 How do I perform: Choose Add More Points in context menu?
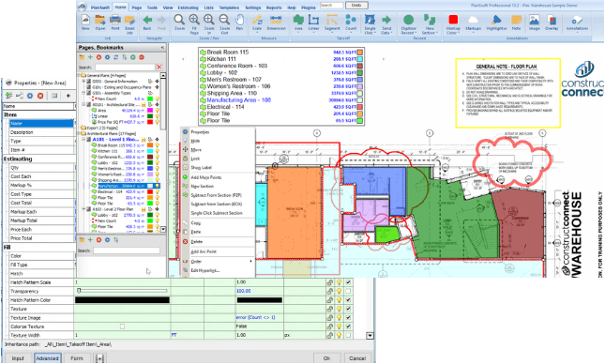[x=206, y=177]
